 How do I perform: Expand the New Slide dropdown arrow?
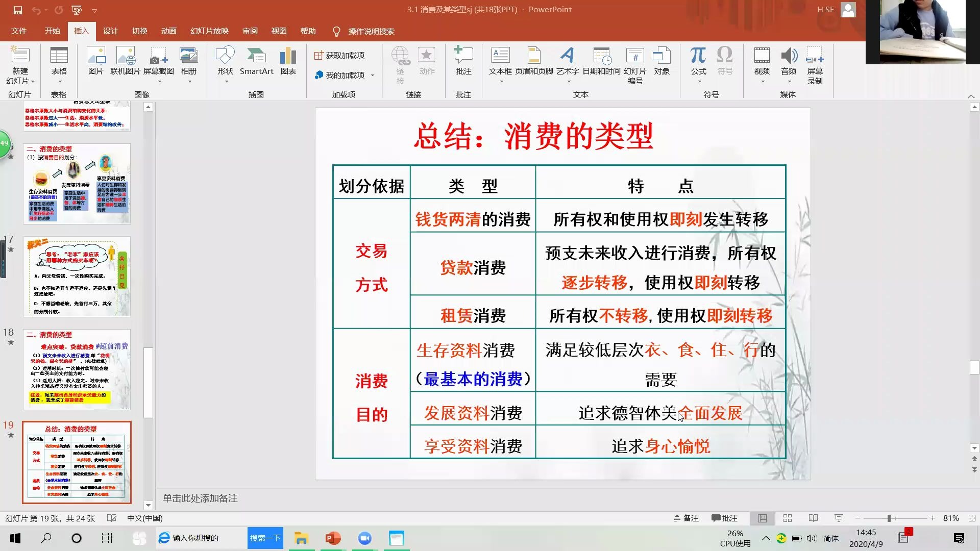pos(33,82)
